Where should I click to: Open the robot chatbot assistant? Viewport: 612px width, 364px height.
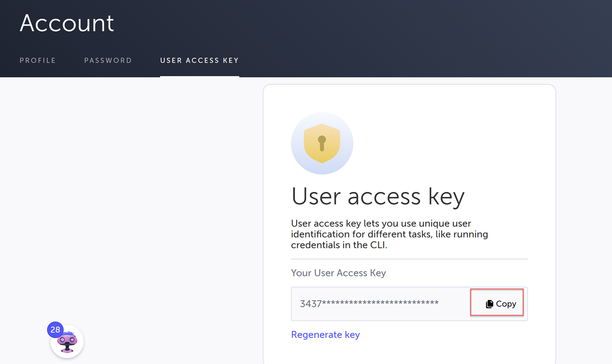68,343
